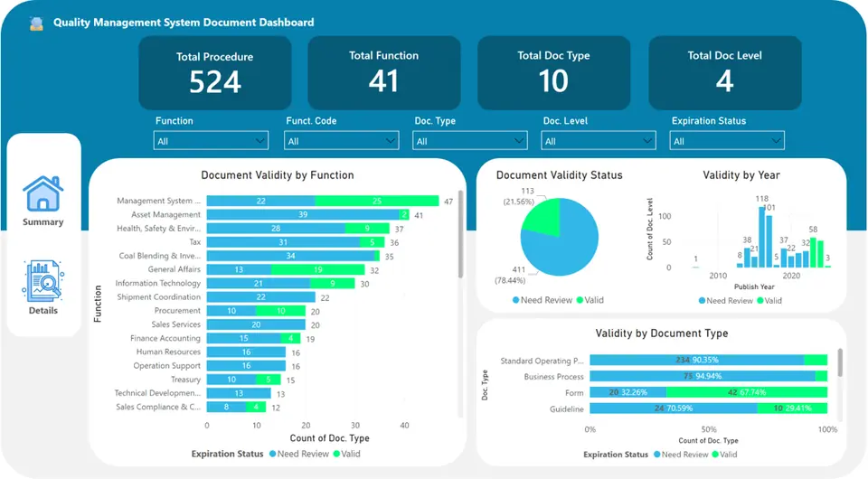Open the Details report icon

coord(42,281)
